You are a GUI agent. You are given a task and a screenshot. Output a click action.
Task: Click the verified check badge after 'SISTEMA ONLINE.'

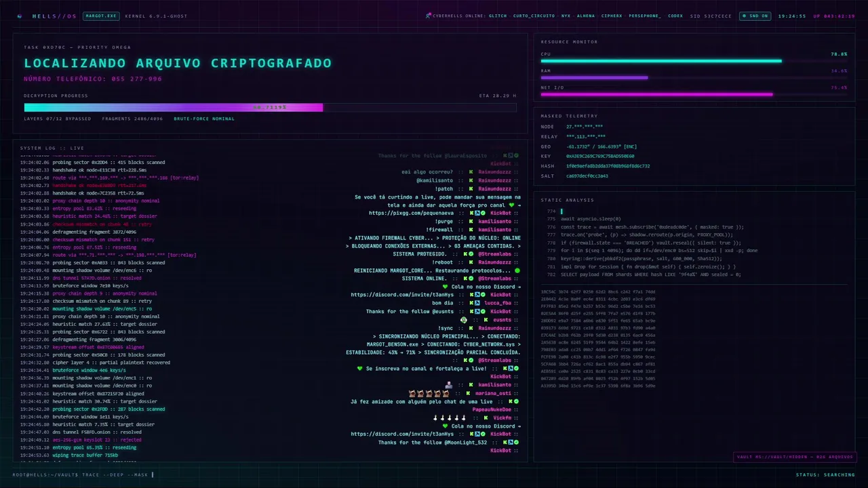[471, 279]
